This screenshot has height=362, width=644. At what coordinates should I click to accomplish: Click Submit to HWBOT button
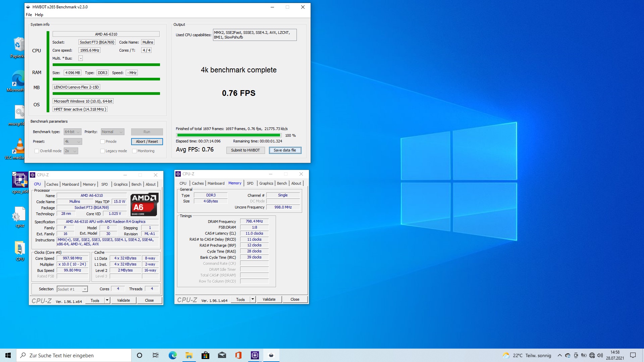(245, 150)
